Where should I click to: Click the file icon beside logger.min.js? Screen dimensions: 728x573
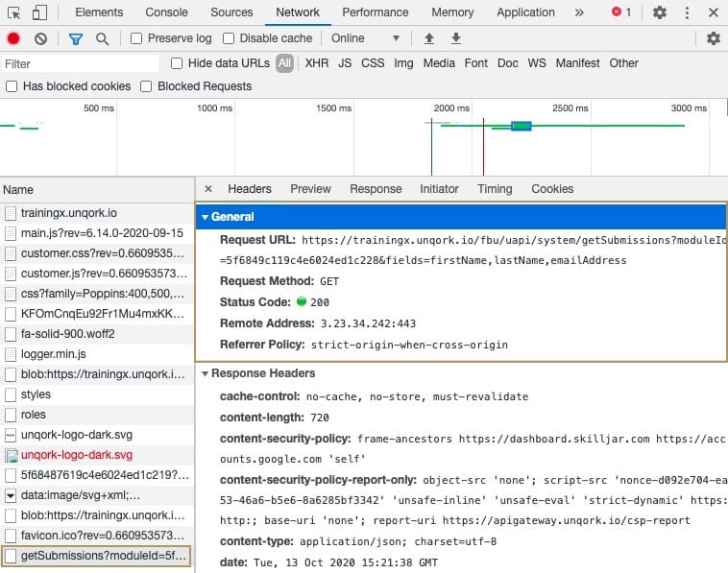(x=11, y=354)
